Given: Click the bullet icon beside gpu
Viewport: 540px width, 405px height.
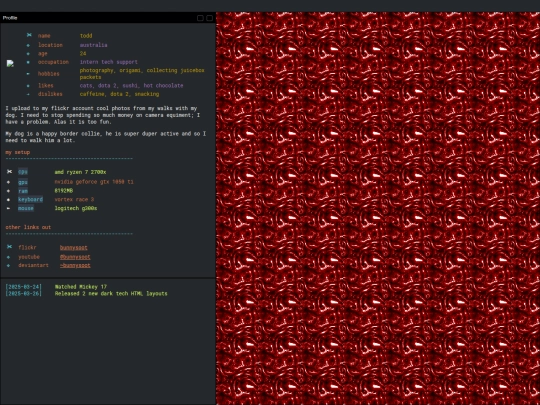Looking at the screenshot, I should (9, 182).
